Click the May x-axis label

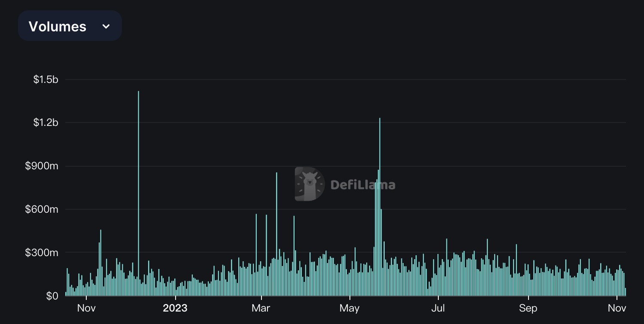pos(349,309)
